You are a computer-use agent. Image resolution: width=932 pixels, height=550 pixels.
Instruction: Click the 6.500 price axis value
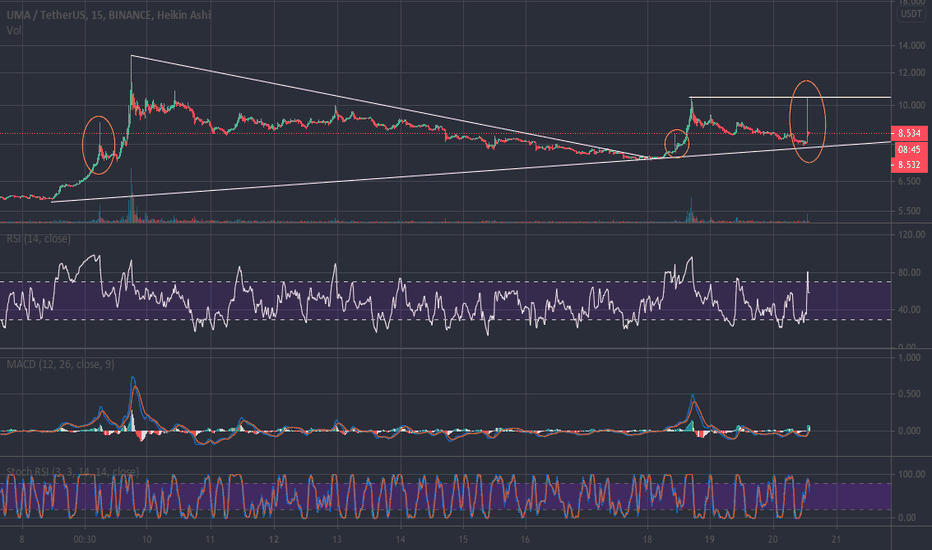pos(909,181)
